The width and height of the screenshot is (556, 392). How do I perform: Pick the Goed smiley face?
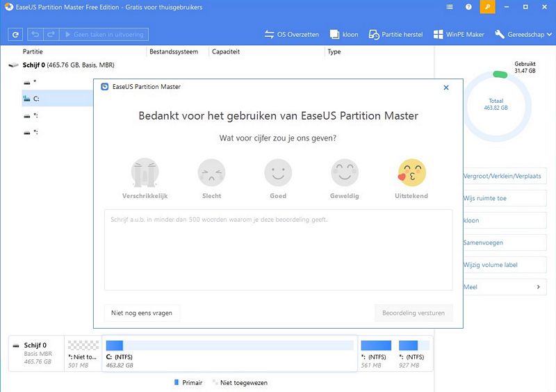(x=278, y=173)
